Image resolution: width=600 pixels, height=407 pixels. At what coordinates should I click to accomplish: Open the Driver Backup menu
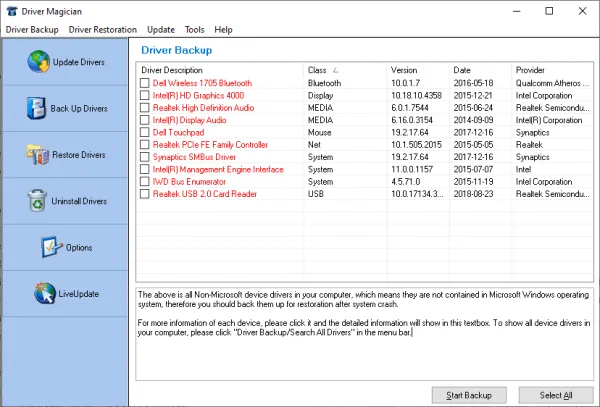click(32, 30)
